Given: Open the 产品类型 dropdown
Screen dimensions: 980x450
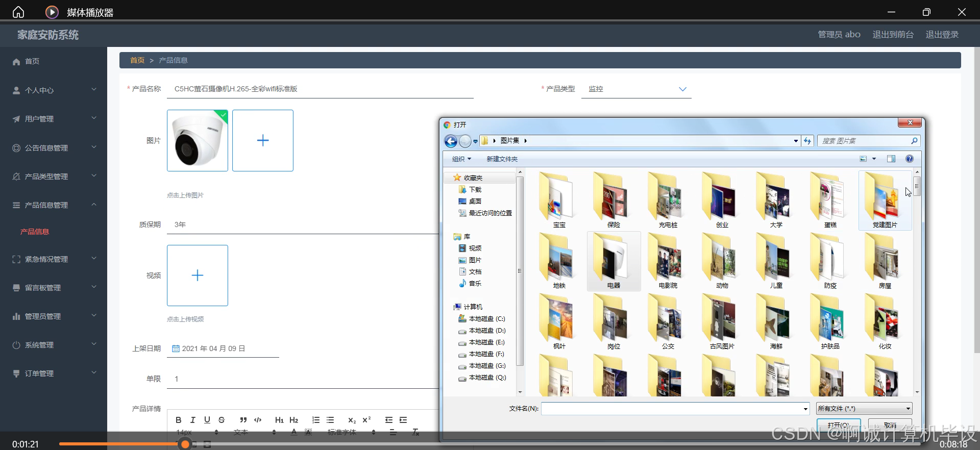Looking at the screenshot, I should [636, 89].
